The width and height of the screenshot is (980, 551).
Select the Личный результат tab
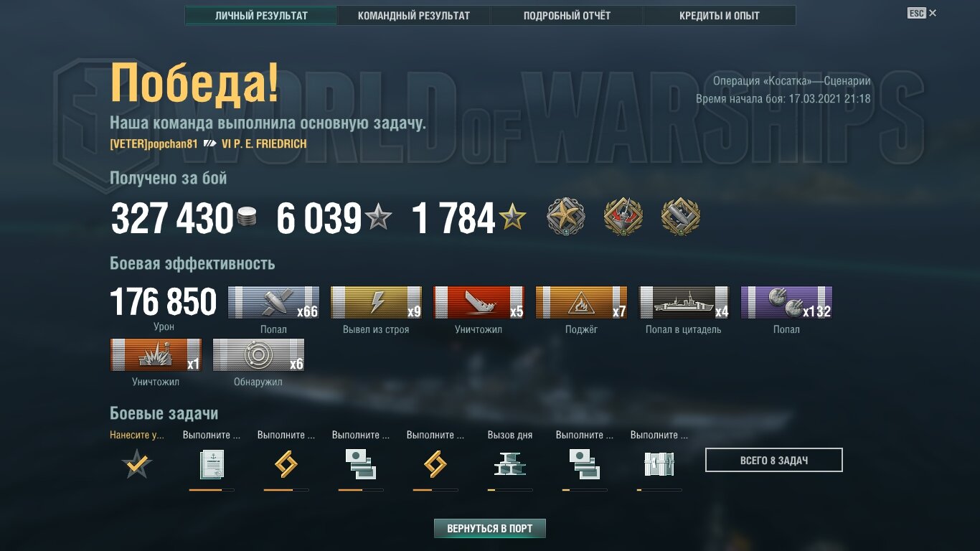[x=261, y=15]
